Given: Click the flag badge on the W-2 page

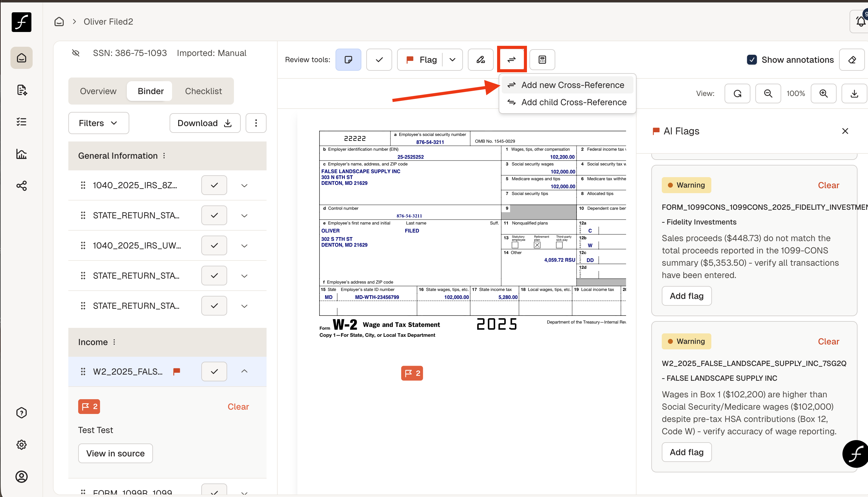Looking at the screenshot, I should 412,373.
